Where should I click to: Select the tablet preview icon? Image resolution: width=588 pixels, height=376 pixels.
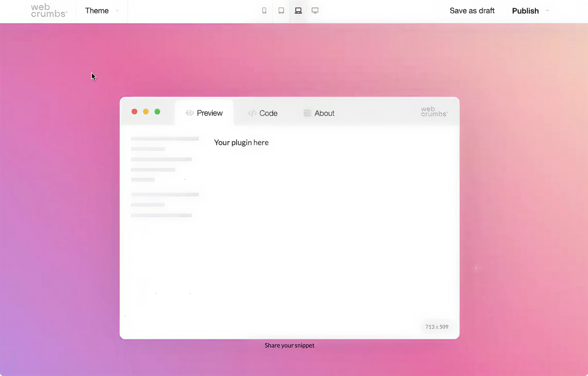pyautogui.click(x=281, y=10)
